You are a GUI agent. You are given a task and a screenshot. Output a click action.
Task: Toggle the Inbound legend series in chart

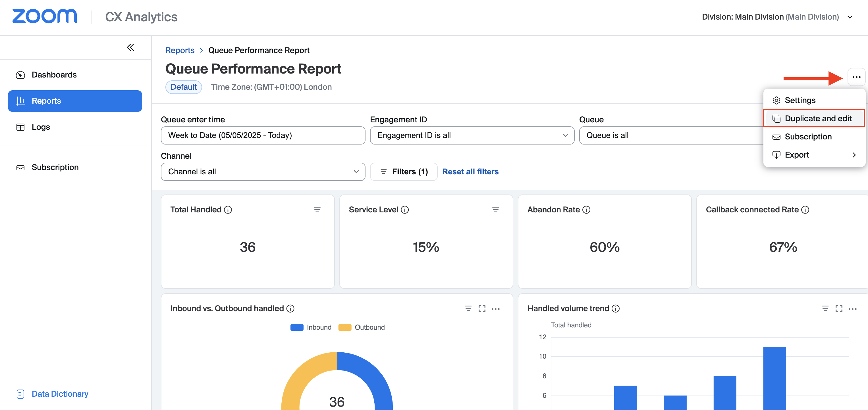coord(311,327)
